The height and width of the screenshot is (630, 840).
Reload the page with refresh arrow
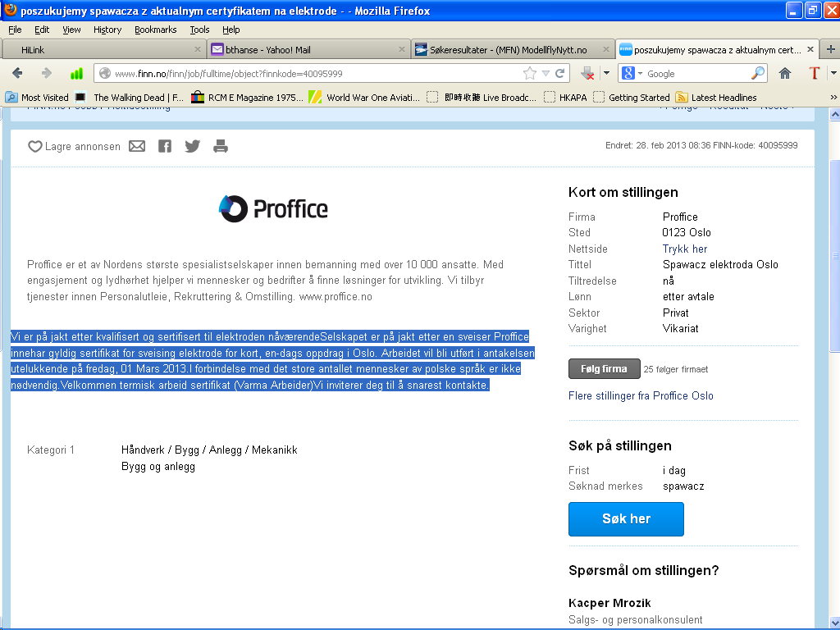coord(560,73)
